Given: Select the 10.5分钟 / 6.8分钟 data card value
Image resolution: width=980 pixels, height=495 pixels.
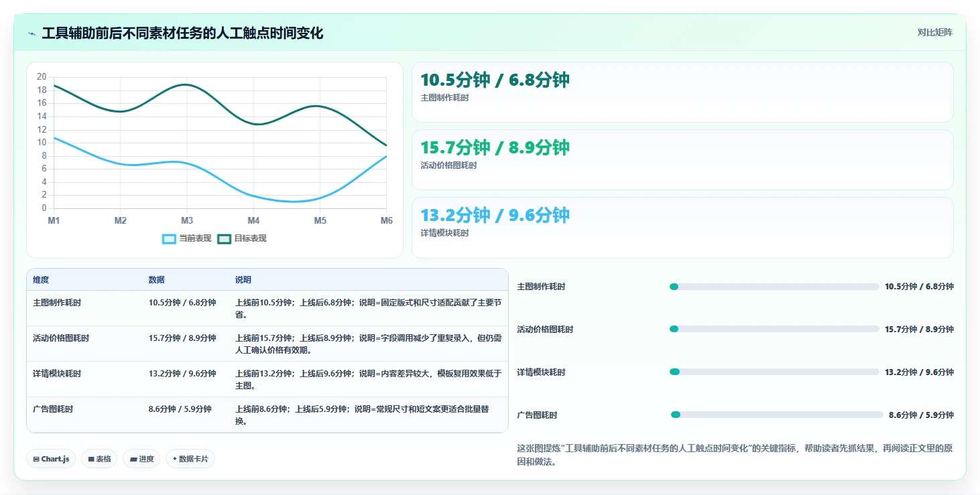Looking at the screenshot, I should (495, 80).
